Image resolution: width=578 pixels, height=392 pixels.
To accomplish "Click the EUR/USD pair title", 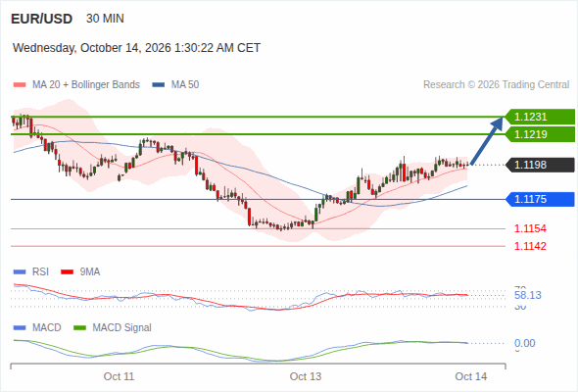I will coord(42,19).
